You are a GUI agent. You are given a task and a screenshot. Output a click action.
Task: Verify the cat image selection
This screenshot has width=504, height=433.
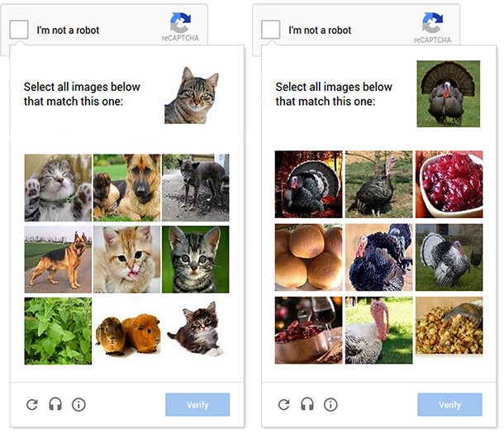click(x=197, y=405)
